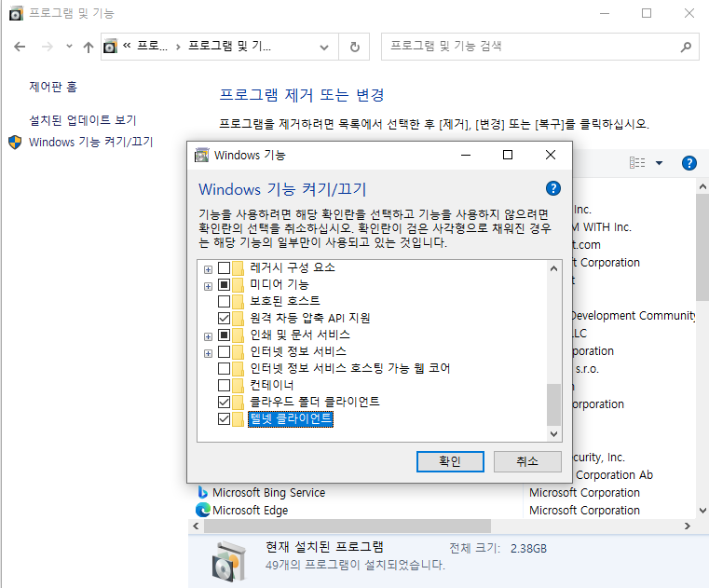The height and width of the screenshot is (588, 709).
Task: Open the view options dropdown arrow
Action: (659, 163)
